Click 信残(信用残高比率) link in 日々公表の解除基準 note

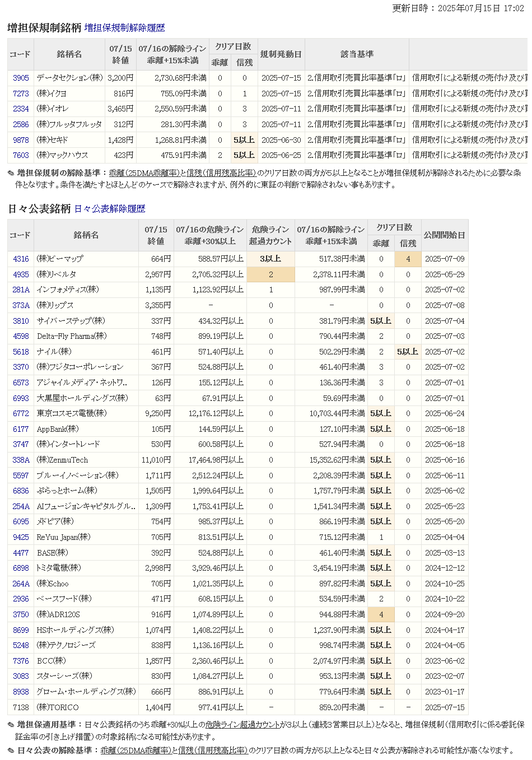[x=213, y=750]
